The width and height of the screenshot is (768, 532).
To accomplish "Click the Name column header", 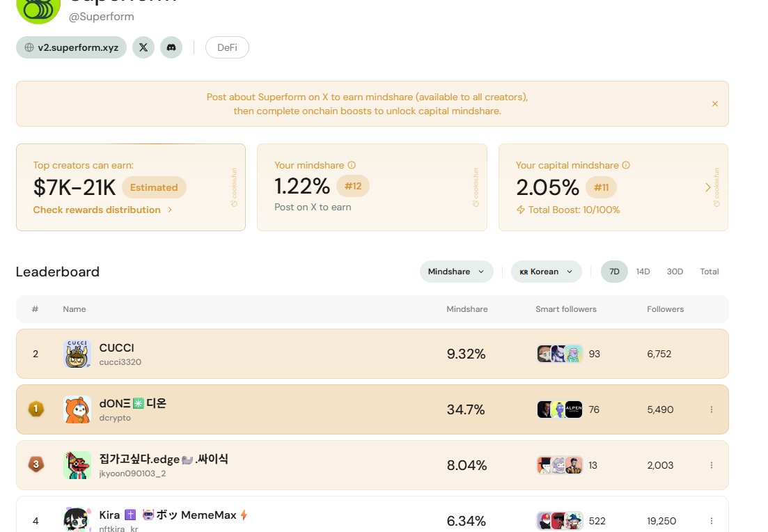I will (75, 309).
